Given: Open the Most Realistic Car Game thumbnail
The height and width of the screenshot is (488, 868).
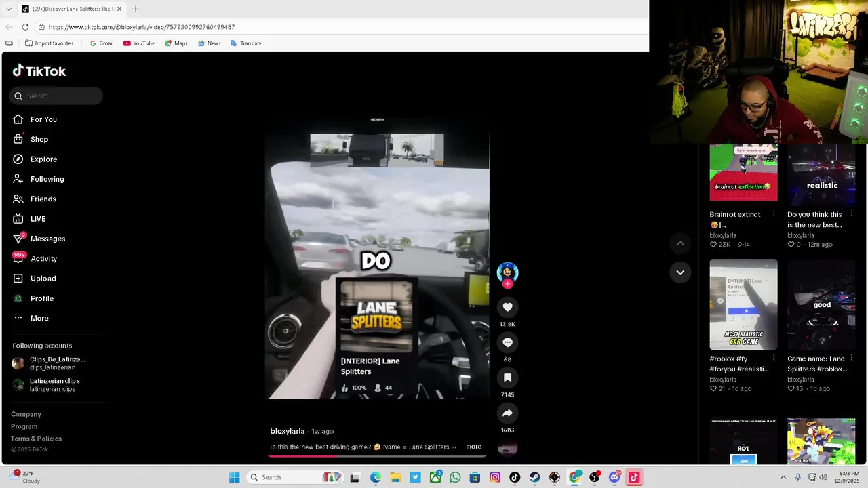Looking at the screenshot, I should [743, 304].
